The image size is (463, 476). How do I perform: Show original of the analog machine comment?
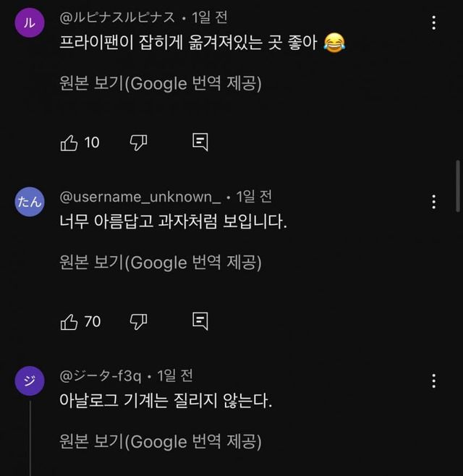(160, 441)
